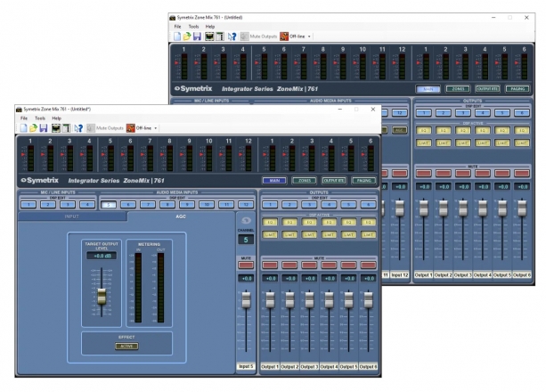Click Output 2 fader knob in front window
546x392 pixels.
click(289, 300)
